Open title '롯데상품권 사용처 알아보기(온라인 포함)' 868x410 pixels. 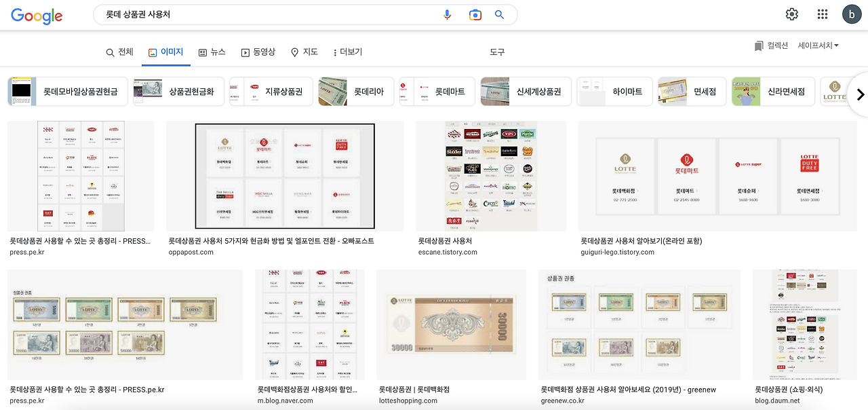coord(642,241)
